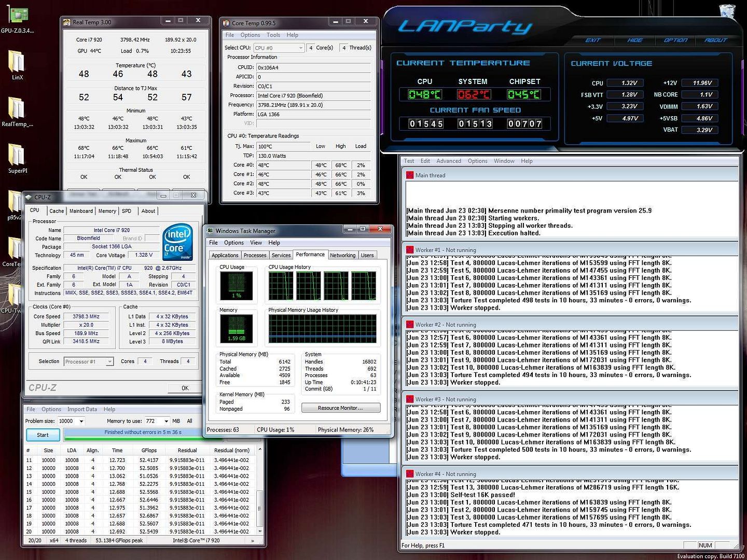The height and width of the screenshot is (560, 747).
Task: Open the Processes tab in Task Manager
Action: [x=255, y=255]
